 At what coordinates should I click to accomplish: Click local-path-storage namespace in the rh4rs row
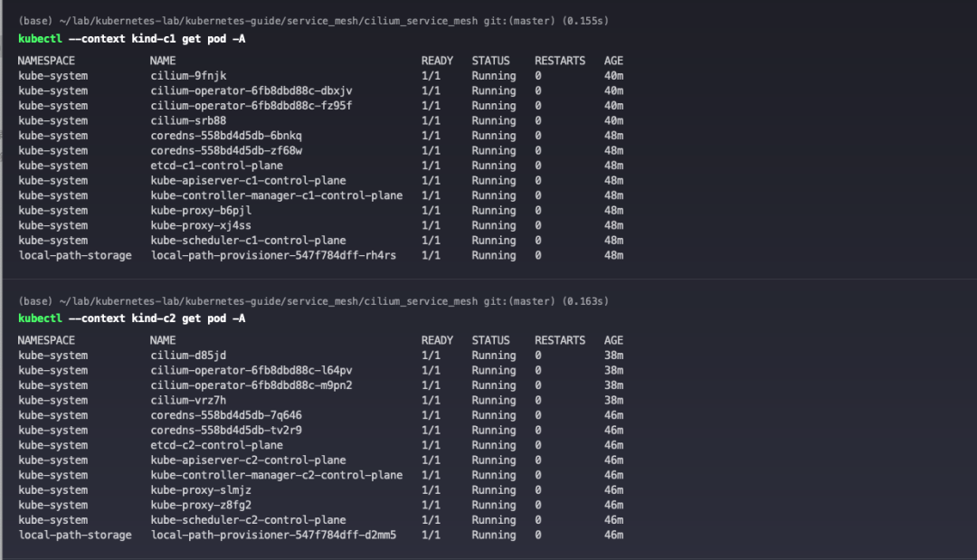pos(75,255)
